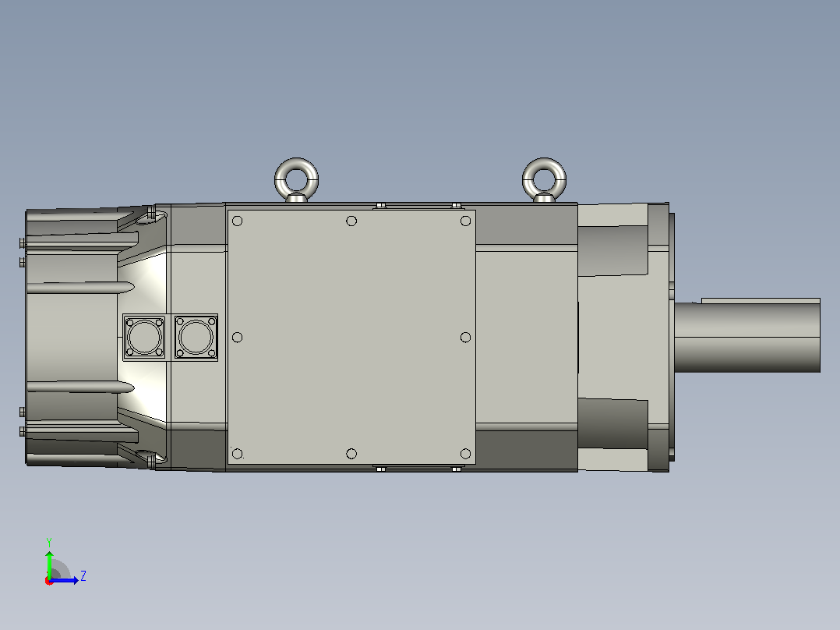Click the "Y" axis label
Image resolution: width=840 pixels, height=630 pixels.
pos(49,543)
